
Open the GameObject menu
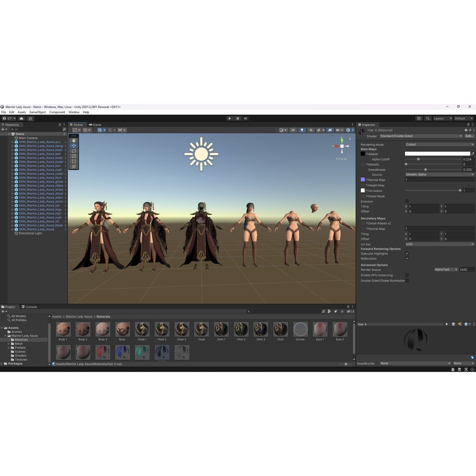(x=37, y=112)
